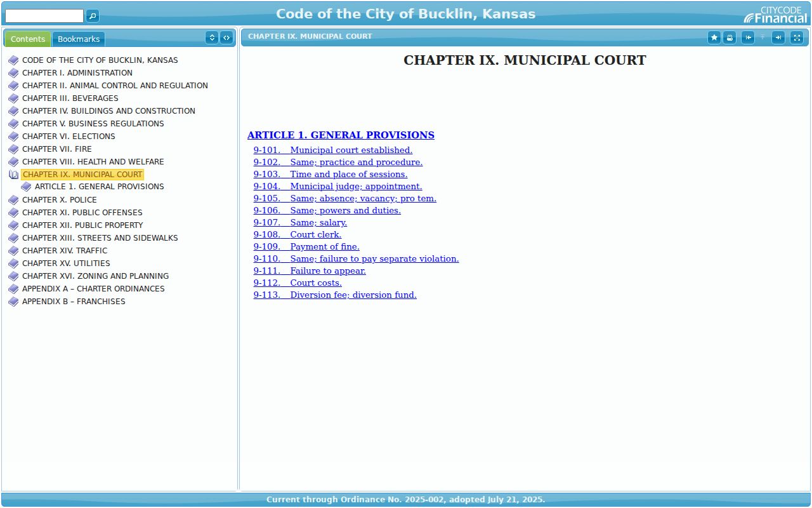This screenshot has width=812, height=508.
Task: Open the Article 1. General Provisions heading link
Action: (341, 135)
